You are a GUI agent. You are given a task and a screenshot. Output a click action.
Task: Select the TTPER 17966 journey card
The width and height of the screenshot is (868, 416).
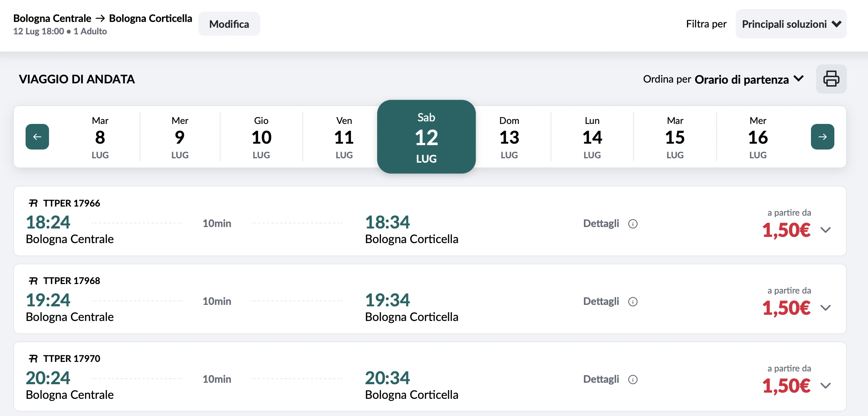tap(430, 221)
